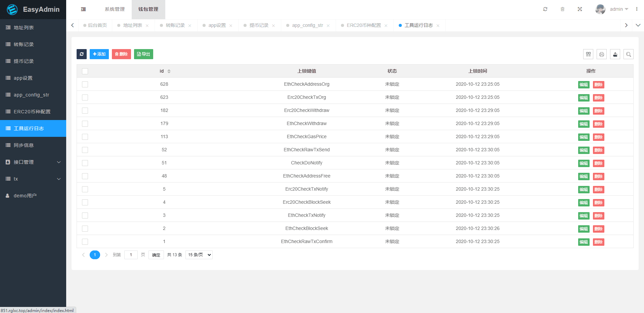Collapse sidebar with the menu fold icon
The width and height of the screenshot is (644, 313).
[83, 9]
